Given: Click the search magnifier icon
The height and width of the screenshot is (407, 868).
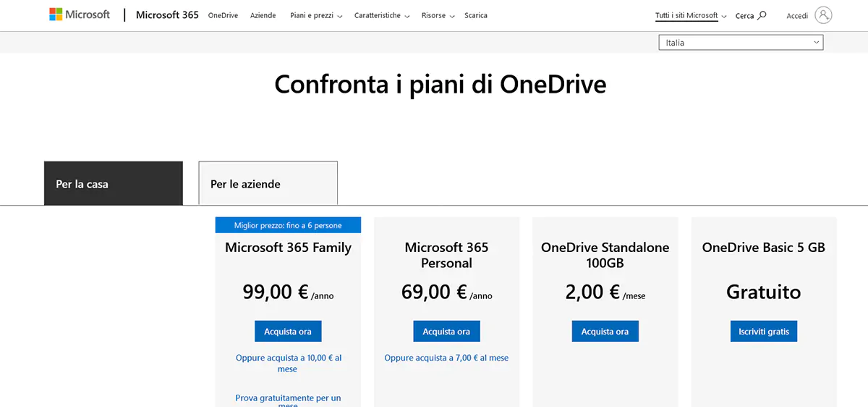Looking at the screenshot, I should [762, 15].
